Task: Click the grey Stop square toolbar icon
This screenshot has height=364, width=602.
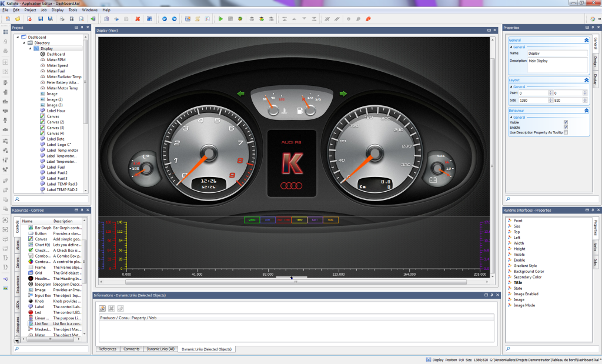Action: tap(230, 19)
